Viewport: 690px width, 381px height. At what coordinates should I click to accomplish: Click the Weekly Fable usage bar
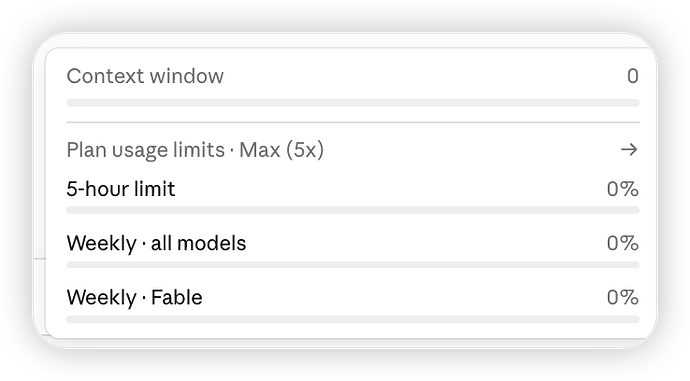point(352,319)
